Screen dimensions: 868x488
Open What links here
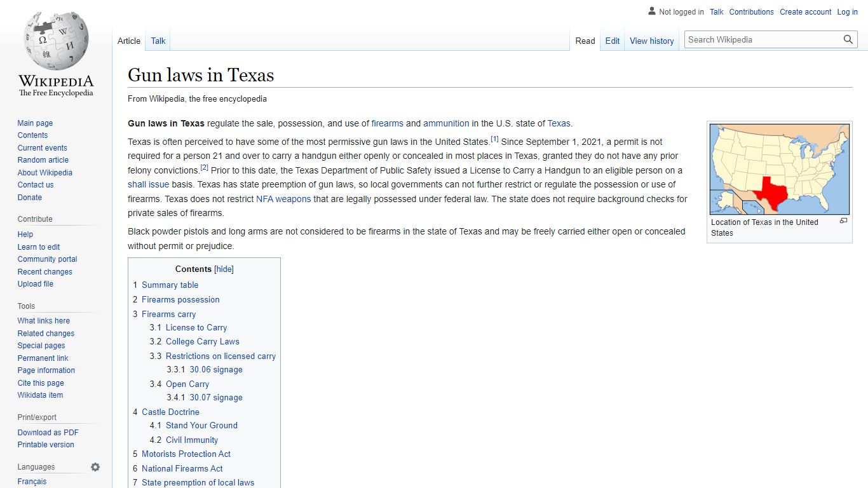(x=44, y=321)
